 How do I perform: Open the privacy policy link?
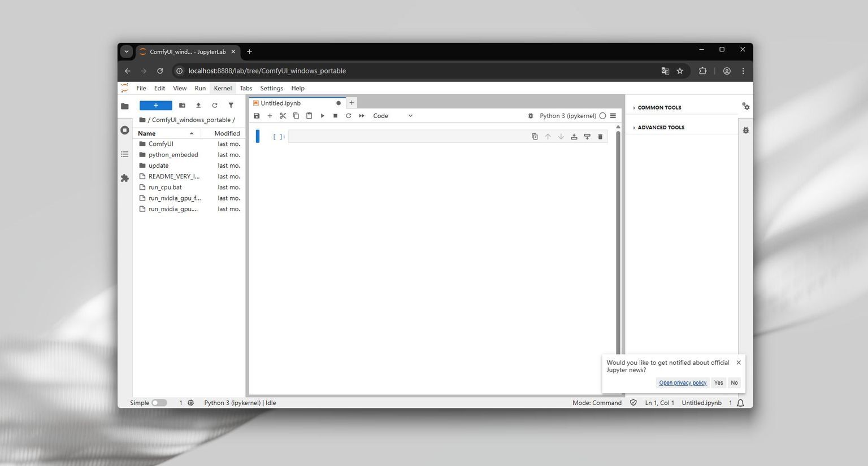point(683,383)
